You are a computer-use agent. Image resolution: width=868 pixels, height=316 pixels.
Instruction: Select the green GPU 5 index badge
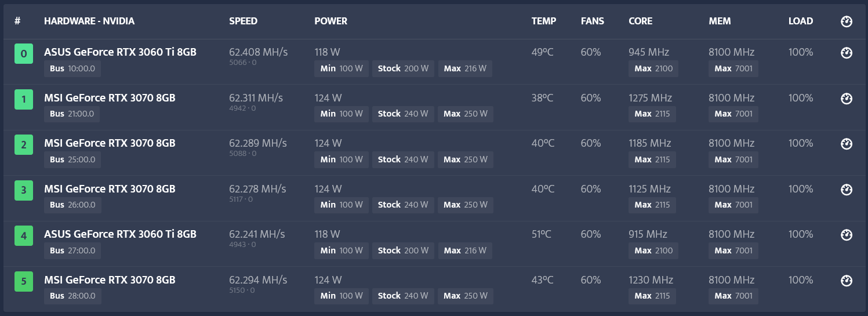(x=24, y=282)
